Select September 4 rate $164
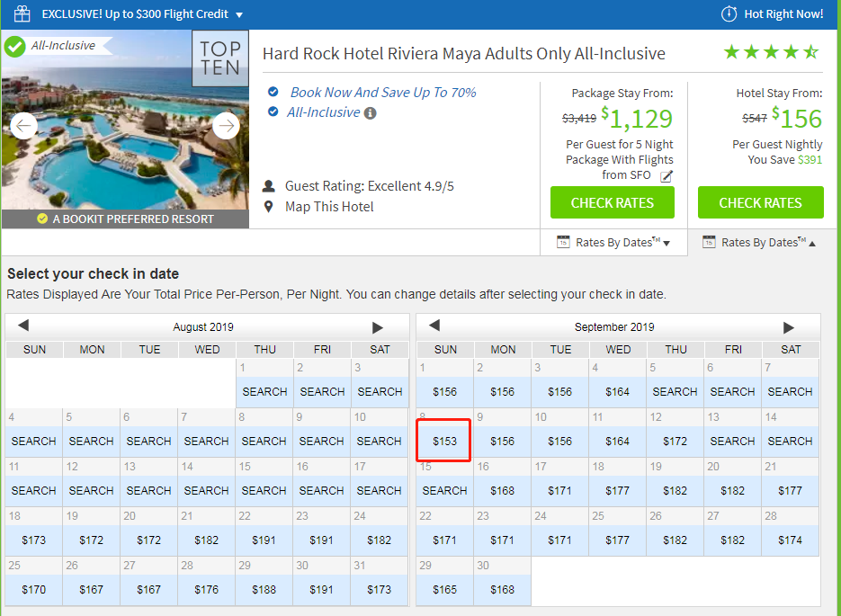841x616 pixels. tap(617, 392)
